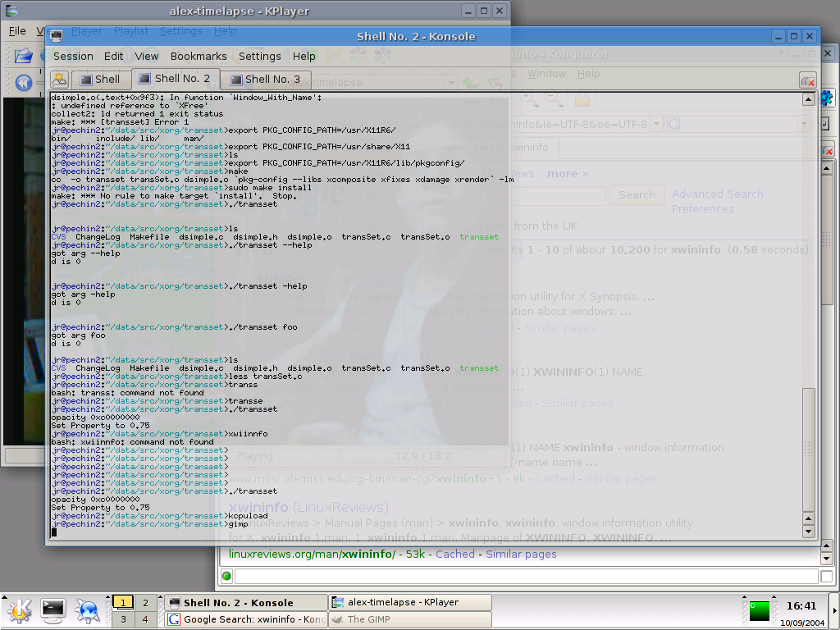Click the Konqueror status bar text field
This screenshot has height=630, width=840.
click(527, 577)
